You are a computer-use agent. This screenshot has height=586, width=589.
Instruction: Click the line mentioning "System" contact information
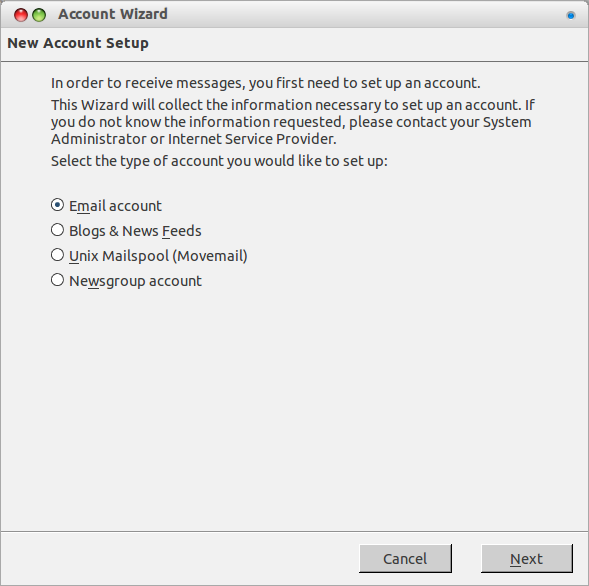[291, 122]
